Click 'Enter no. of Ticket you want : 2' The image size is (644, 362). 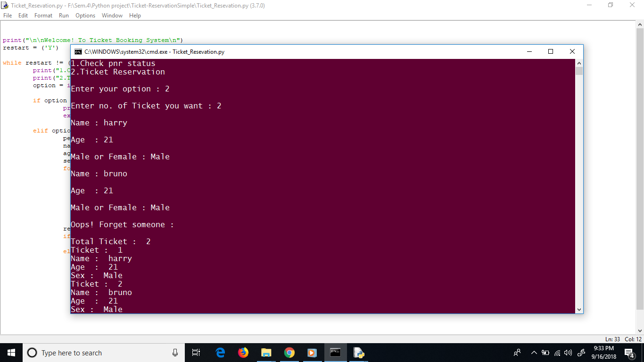(x=146, y=106)
